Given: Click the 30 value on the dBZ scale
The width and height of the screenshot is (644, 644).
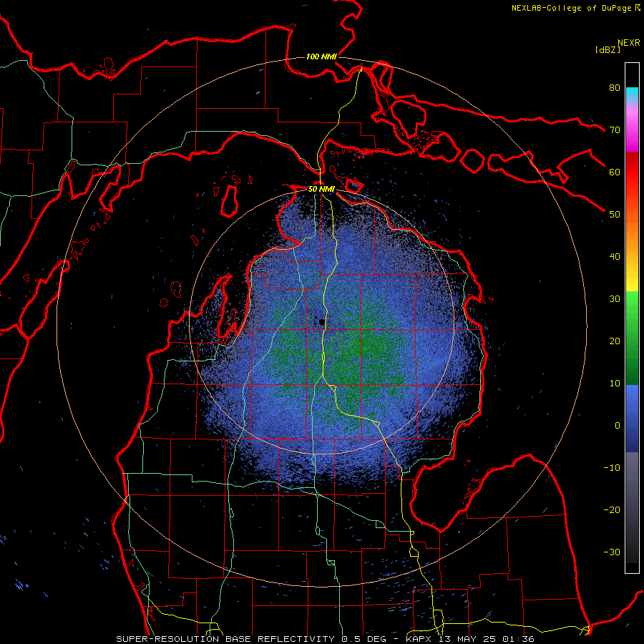Looking at the screenshot, I should tap(615, 299).
